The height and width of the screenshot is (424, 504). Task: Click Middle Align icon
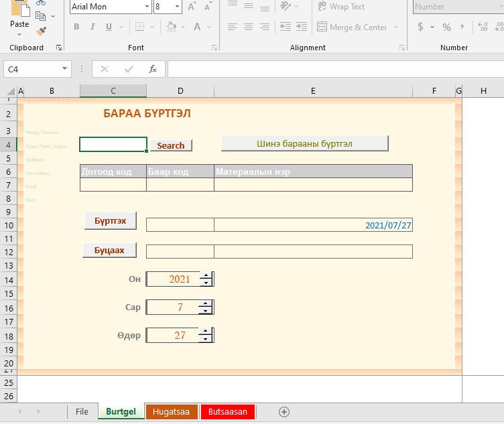249,6
